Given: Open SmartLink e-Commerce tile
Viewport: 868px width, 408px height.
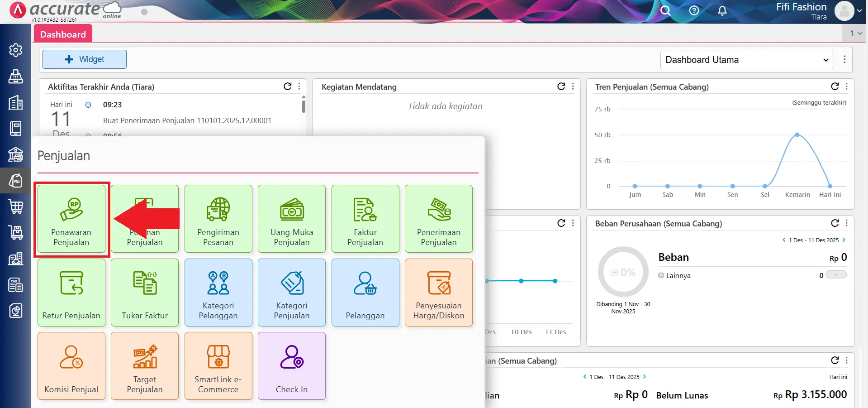Looking at the screenshot, I should 218,366.
